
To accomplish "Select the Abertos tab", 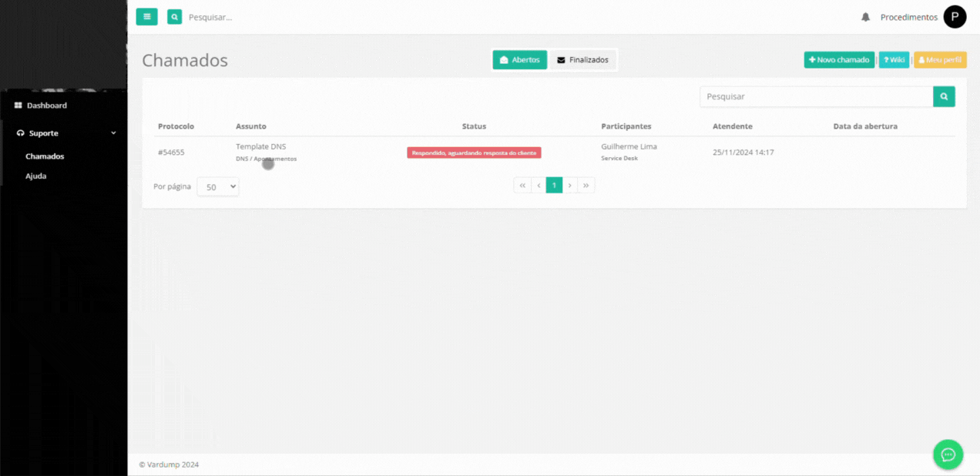I will tap(519, 60).
